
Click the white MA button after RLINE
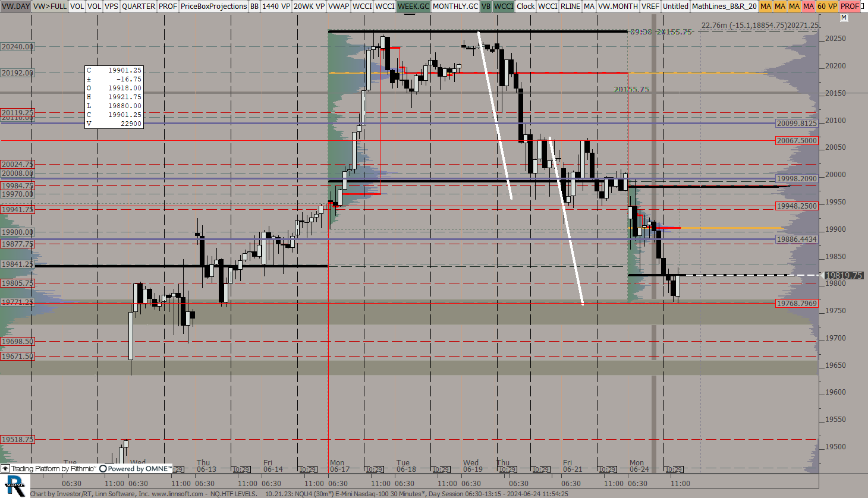point(589,6)
